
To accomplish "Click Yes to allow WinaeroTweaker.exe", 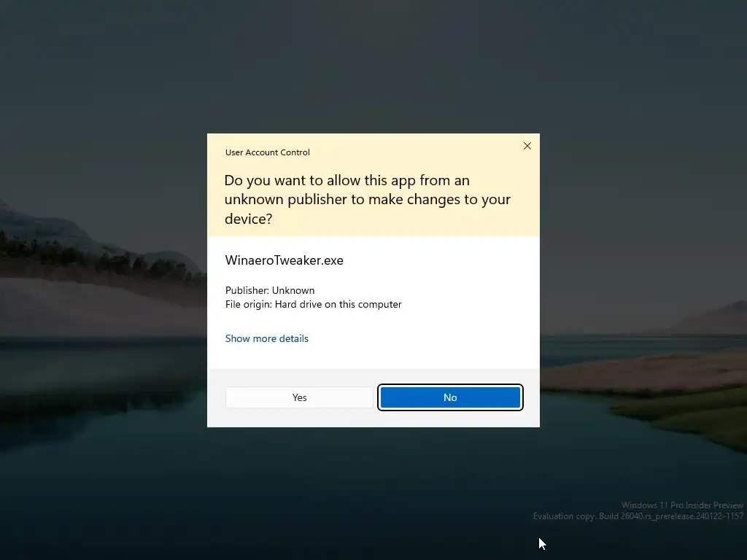I will pos(299,397).
